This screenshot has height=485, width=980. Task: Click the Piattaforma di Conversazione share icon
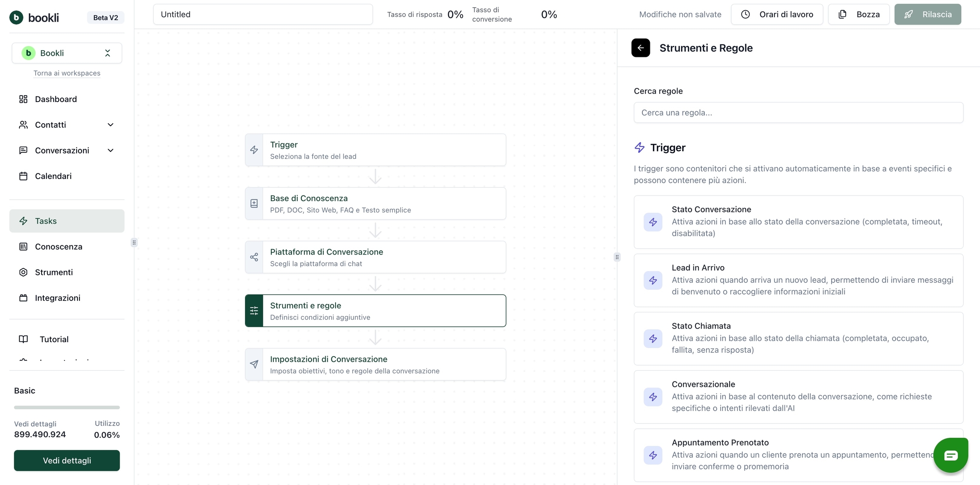point(254,257)
